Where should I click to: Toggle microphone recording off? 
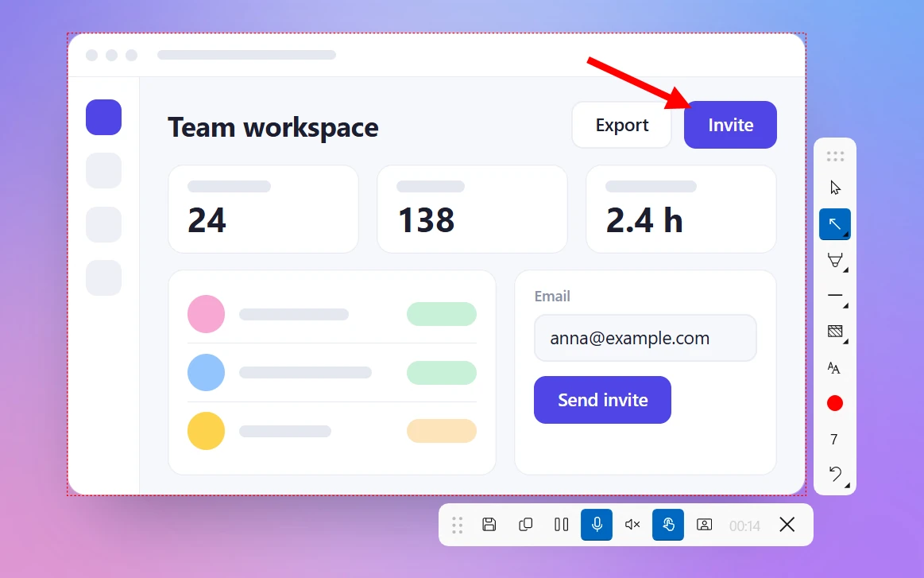point(597,524)
